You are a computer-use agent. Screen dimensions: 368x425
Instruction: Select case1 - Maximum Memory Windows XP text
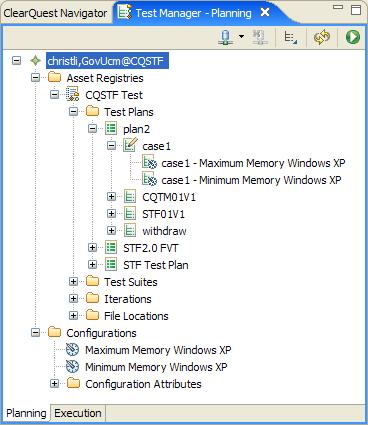(253, 163)
